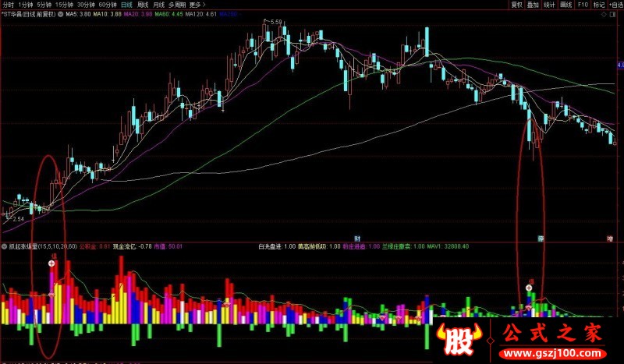Image resolution: width=624 pixels, height=364 pixels.
Task: Click the 5.59 high price label
Action: (x=276, y=23)
